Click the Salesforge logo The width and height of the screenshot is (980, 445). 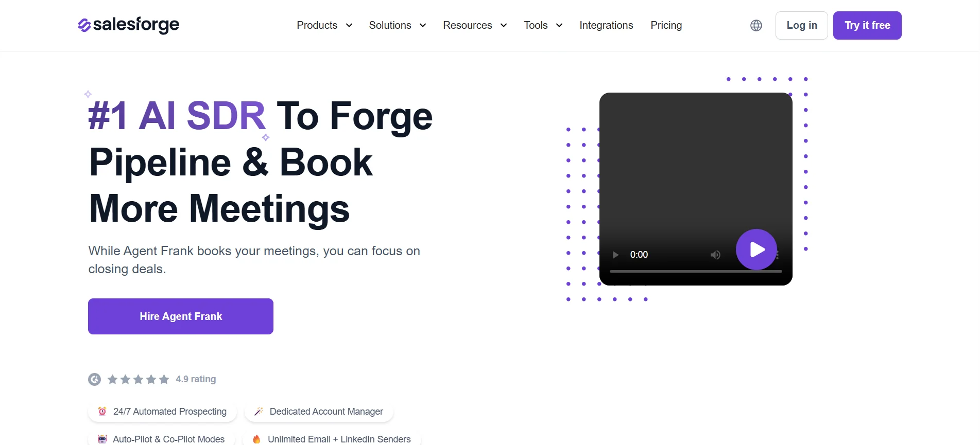(x=128, y=25)
